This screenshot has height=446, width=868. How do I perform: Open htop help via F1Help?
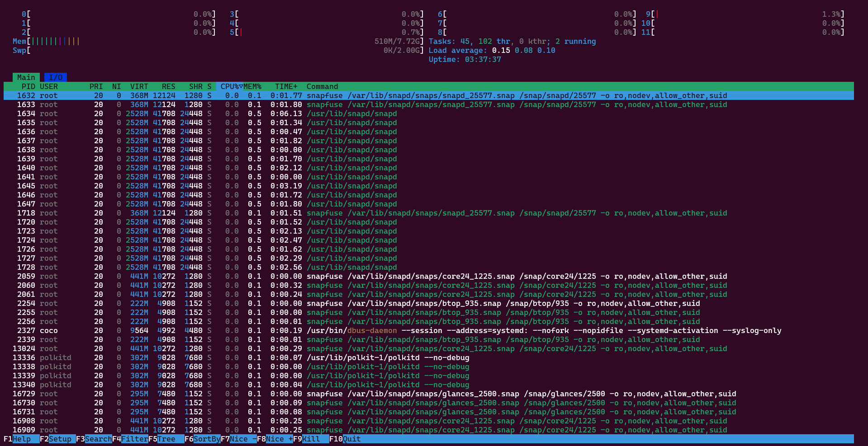tap(16, 439)
